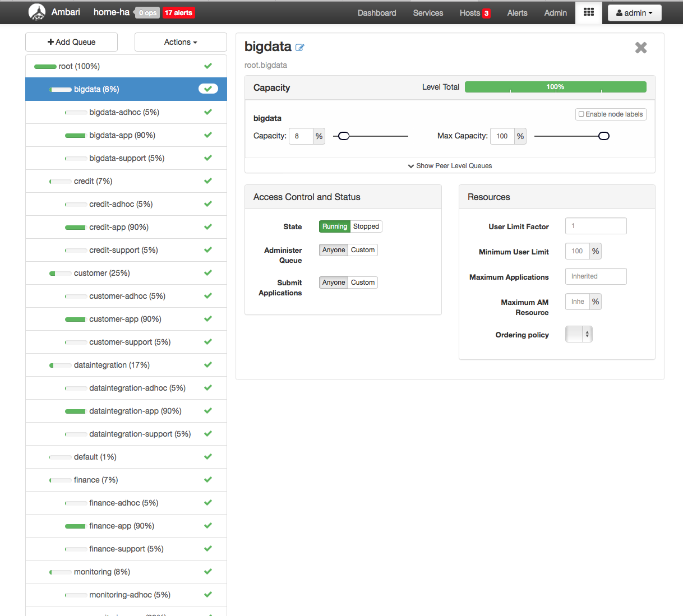Set Submit Applications to Custom
This screenshot has height=616, width=683.
click(362, 282)
